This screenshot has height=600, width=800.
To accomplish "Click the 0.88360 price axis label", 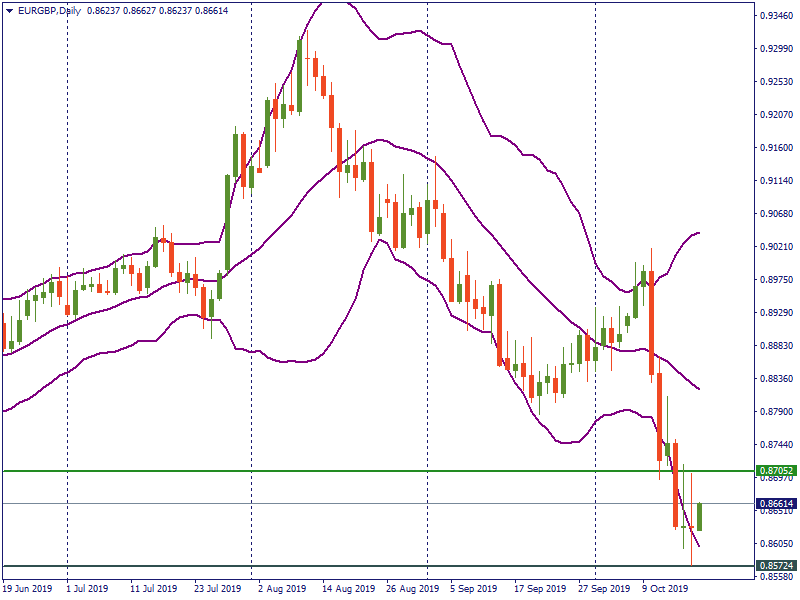I will (777, 379).
